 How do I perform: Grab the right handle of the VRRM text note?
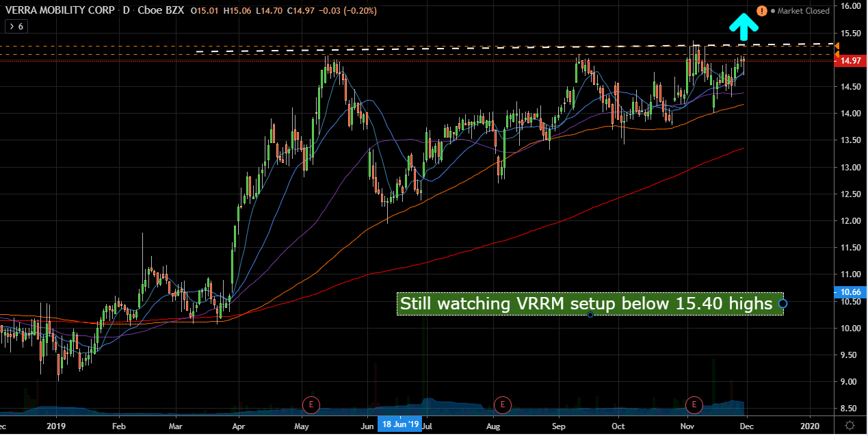[783, 303]
